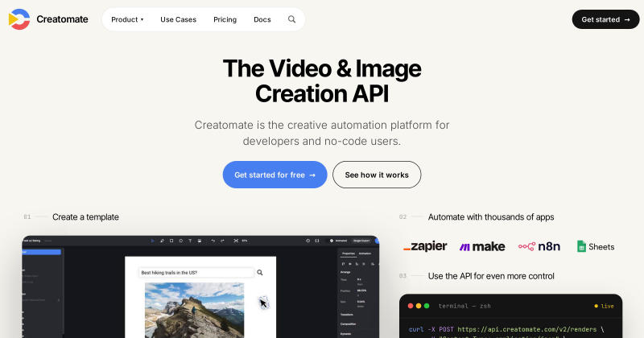This screenshot has width=644, height=338.
Task: Expand the Transform section in editor panel
Action: [347, 315]
